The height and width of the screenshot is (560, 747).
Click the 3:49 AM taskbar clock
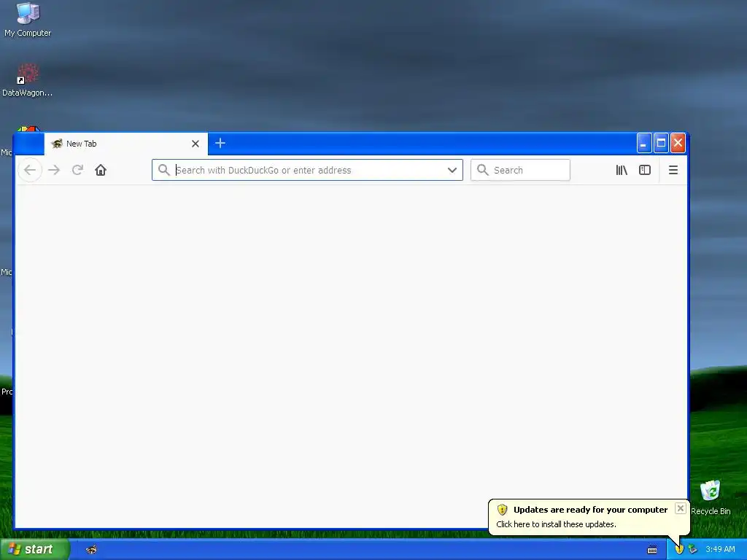[x=720, y=550]
